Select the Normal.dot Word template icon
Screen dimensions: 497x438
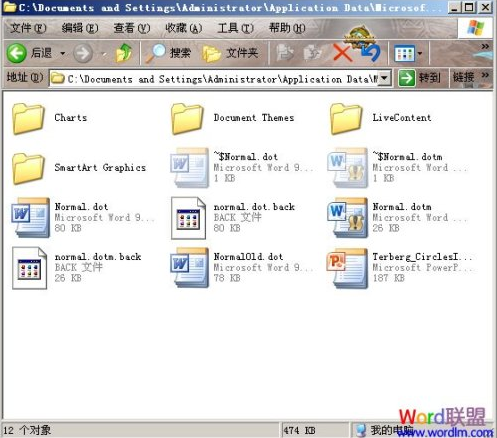tap(31, 217)
